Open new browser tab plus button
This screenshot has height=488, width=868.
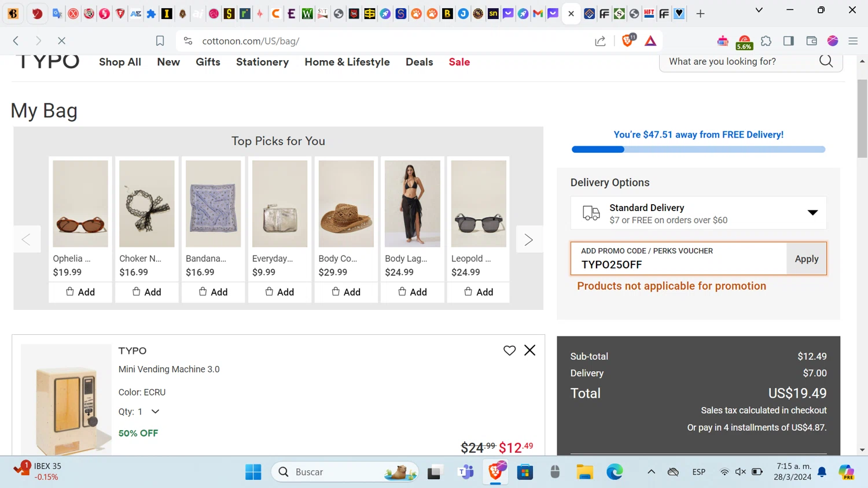coord(700,13)
